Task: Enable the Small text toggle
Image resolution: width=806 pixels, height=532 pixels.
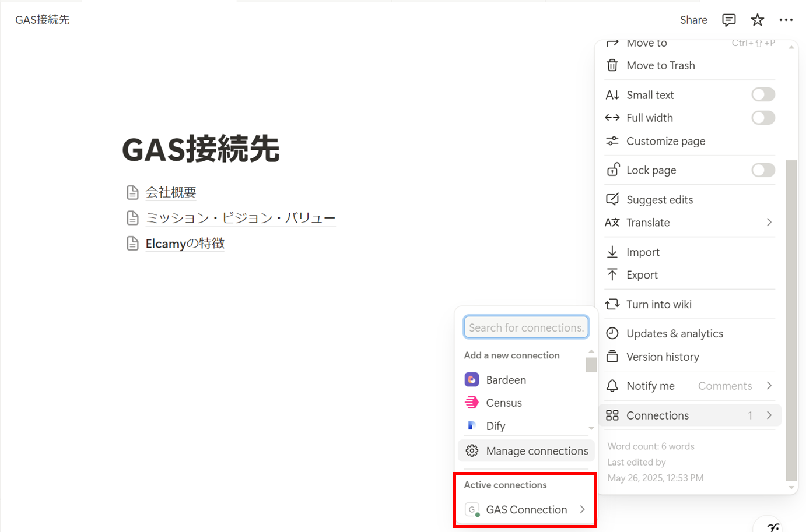Action: [762, 94]
